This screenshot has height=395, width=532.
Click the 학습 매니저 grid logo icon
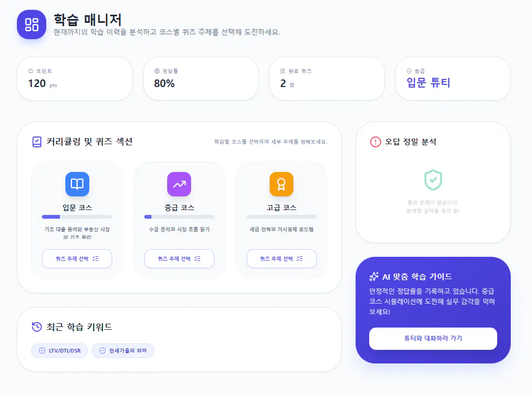click(x=31, y=24)
